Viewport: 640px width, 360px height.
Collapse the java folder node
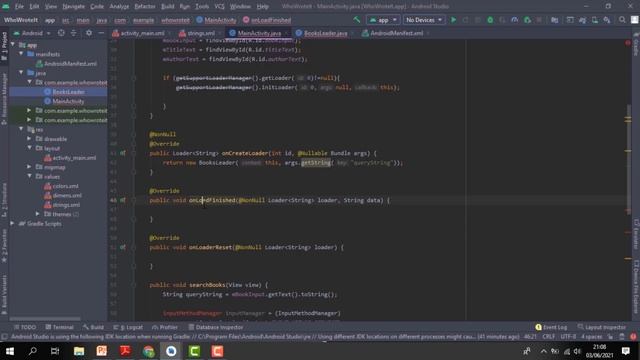(x=21, y=73)
